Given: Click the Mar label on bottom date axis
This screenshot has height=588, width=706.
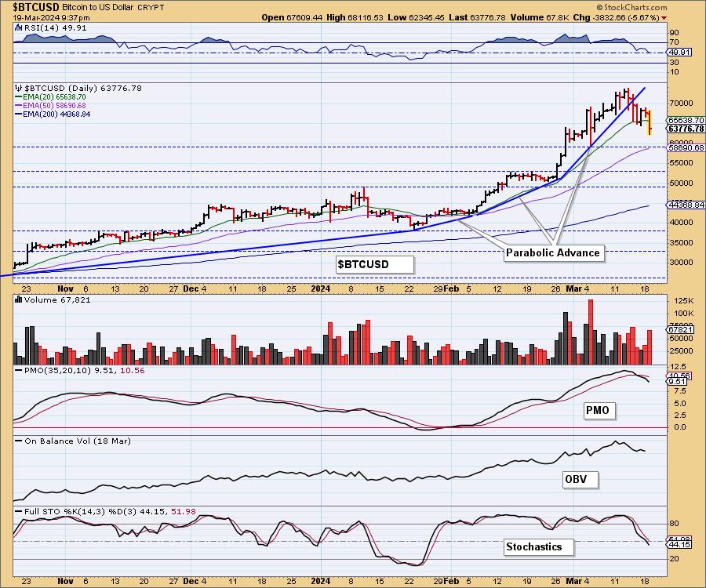Looking at the screenshot, I should point(573,581).
